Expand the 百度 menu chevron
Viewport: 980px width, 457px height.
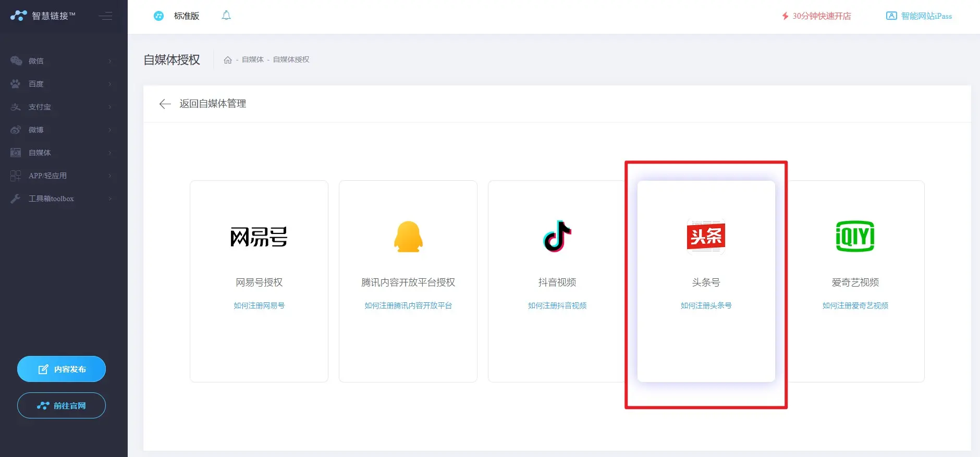pos(110,84)
